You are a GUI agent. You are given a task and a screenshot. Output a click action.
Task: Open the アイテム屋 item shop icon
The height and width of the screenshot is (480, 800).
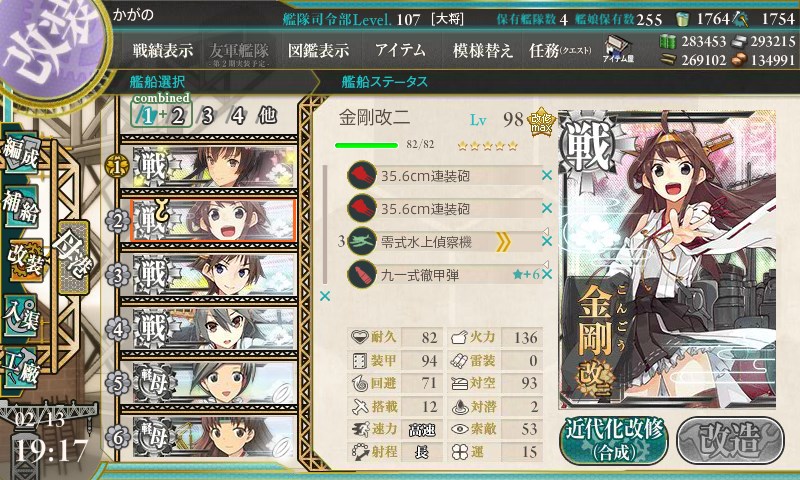[x=618, y=49]
